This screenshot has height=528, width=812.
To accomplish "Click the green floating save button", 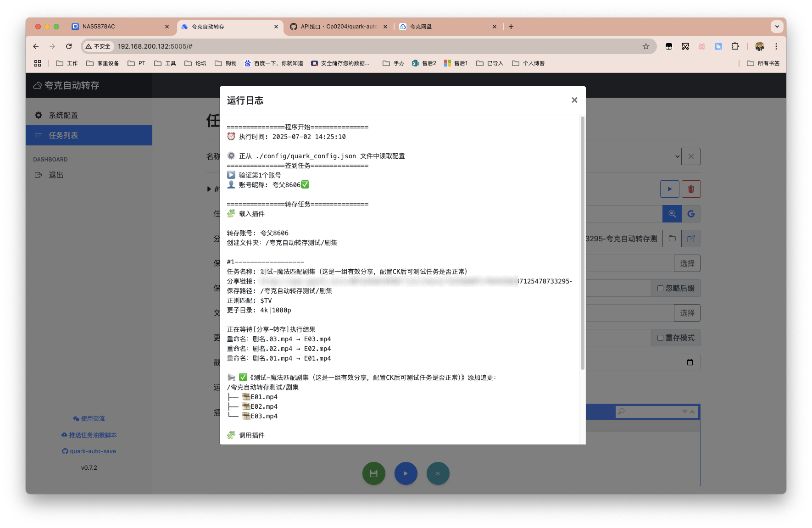I will click(x=373, y=473).
